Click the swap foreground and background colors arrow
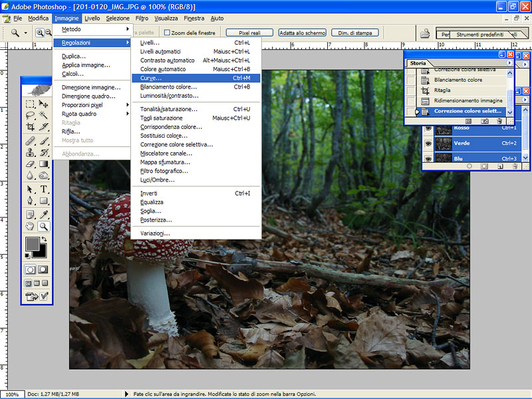The width and height of the screenshot is (532, 399). [x=44, y=239]
